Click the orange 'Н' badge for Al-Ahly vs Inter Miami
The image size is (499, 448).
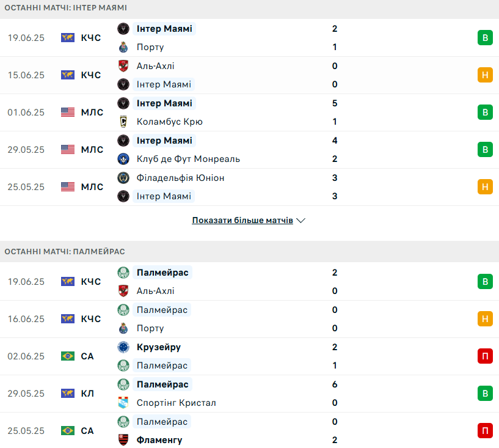485,75
